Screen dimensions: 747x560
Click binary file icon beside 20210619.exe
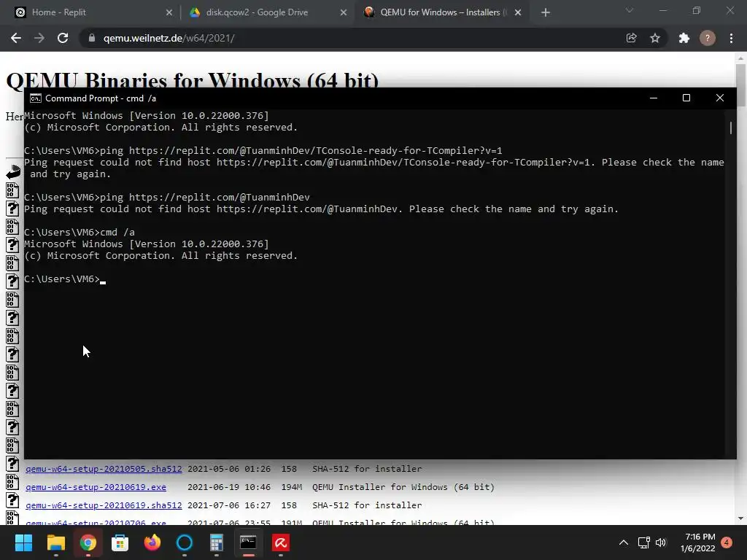pyautogui.click(x=12, y=482)
